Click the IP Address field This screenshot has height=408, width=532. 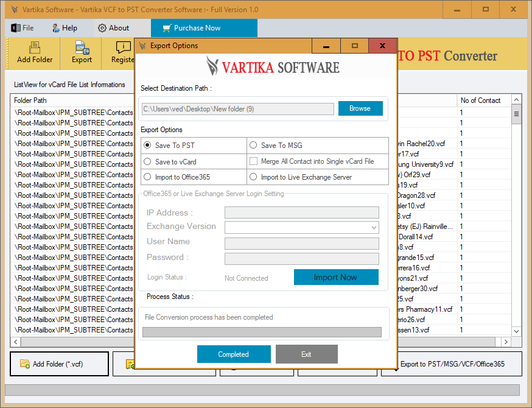[x=302, y=213]
